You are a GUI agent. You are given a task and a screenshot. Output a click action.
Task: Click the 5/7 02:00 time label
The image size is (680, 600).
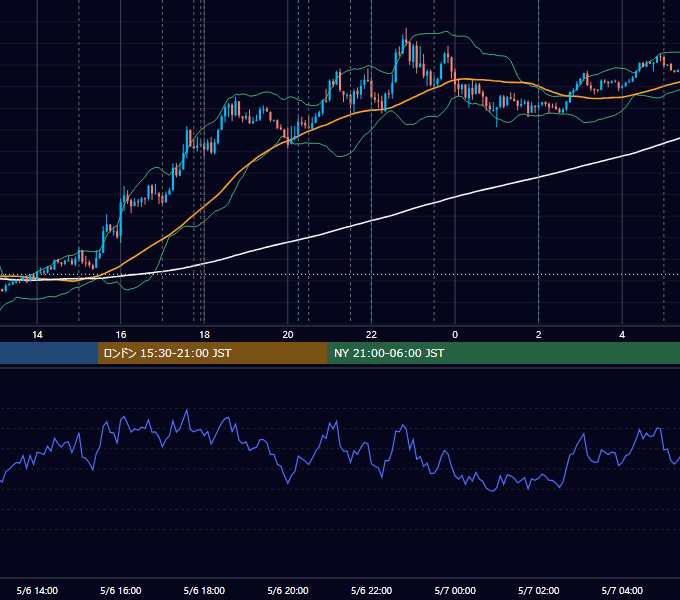(x=539, y=590)
